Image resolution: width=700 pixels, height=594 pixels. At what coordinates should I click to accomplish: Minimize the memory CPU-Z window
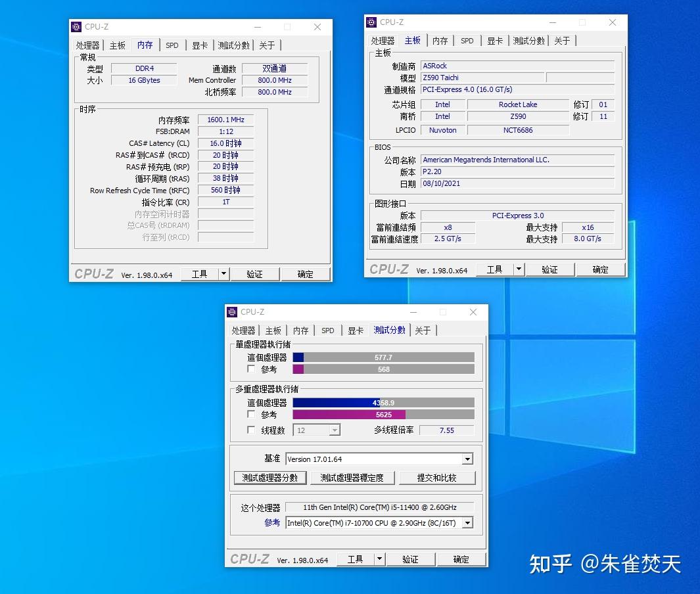(258, 27)
